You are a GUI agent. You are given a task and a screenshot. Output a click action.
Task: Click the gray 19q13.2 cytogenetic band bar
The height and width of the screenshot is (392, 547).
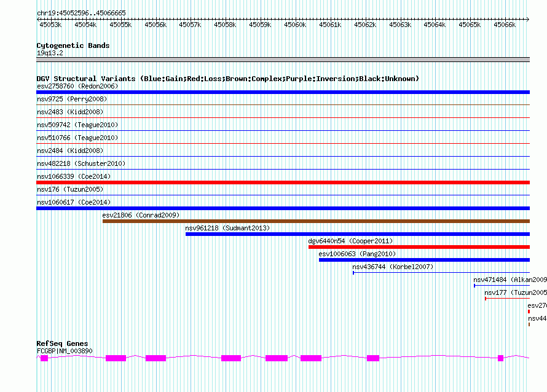[x=283, y=60]
